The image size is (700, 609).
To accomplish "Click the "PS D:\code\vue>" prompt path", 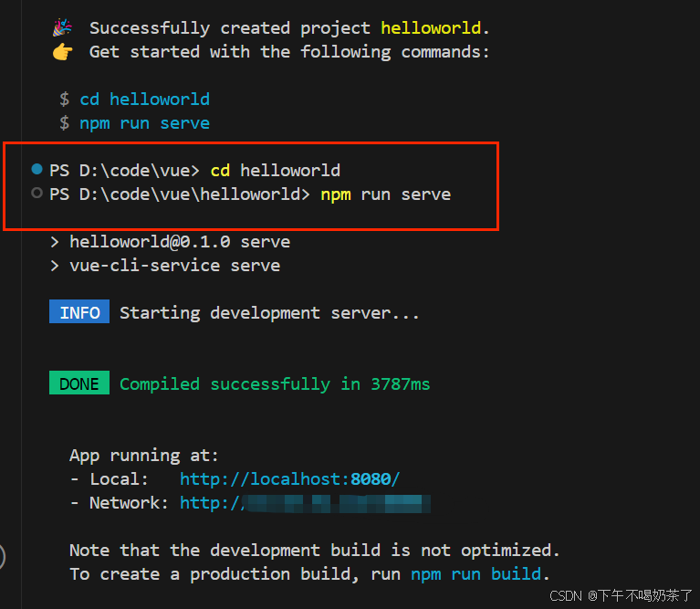I will click(125, 170).
